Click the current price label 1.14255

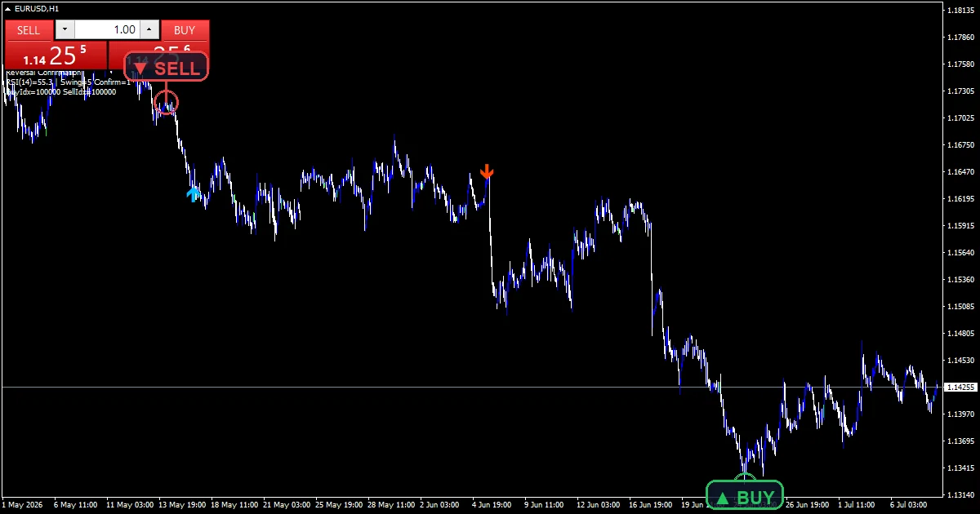[961, 388]
